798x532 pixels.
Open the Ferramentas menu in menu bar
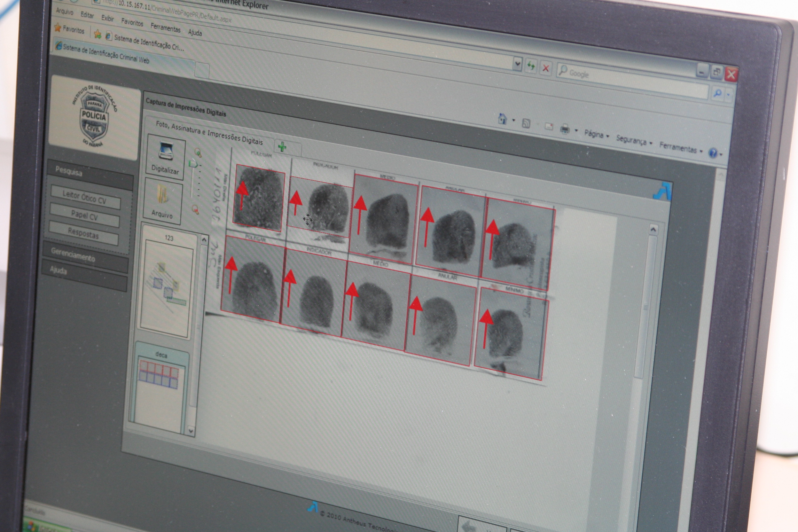165,28
